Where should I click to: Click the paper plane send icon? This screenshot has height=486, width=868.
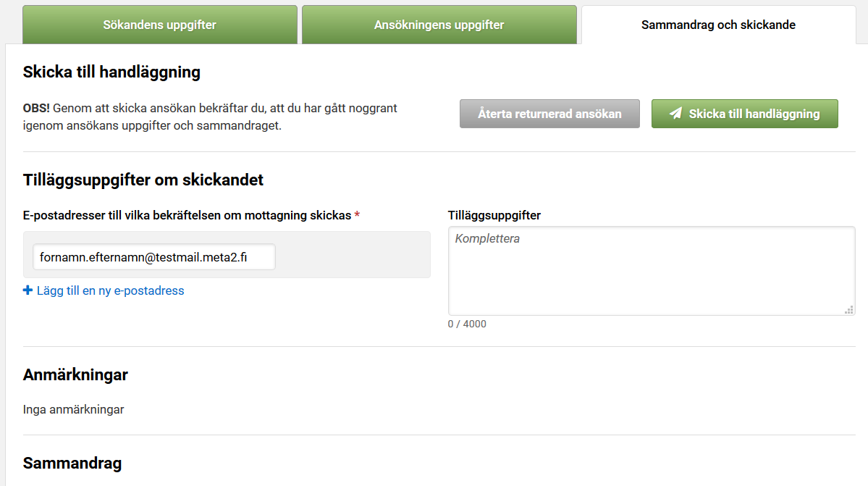pos(675,114)
